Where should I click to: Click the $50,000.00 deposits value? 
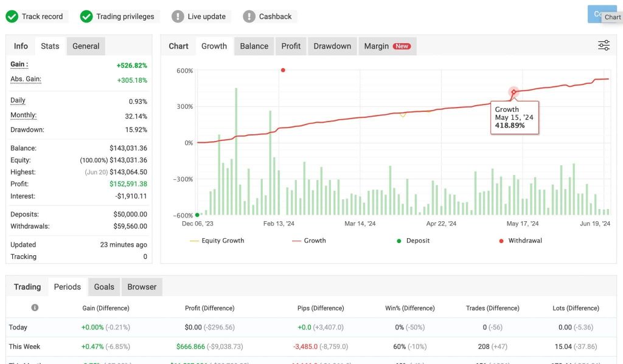point(130,215)
